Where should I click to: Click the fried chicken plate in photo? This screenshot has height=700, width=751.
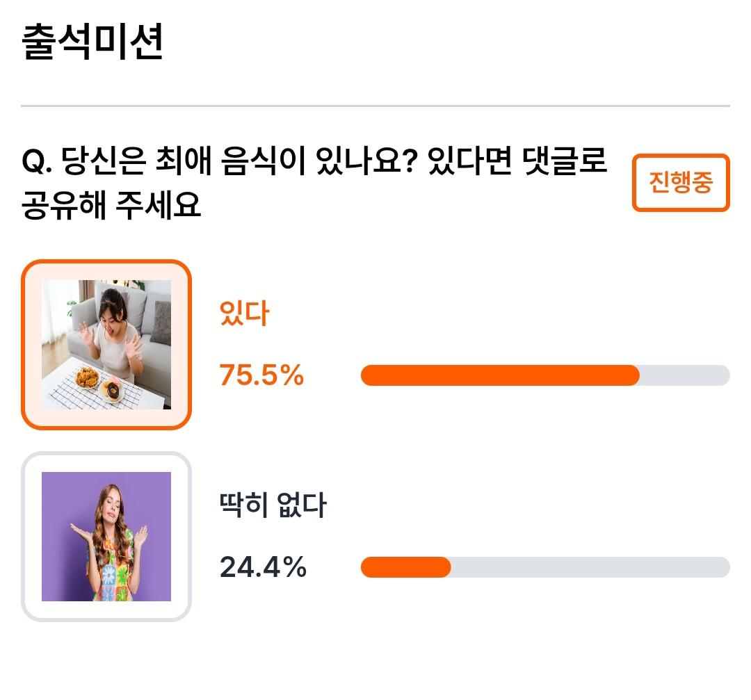point(87,377)
